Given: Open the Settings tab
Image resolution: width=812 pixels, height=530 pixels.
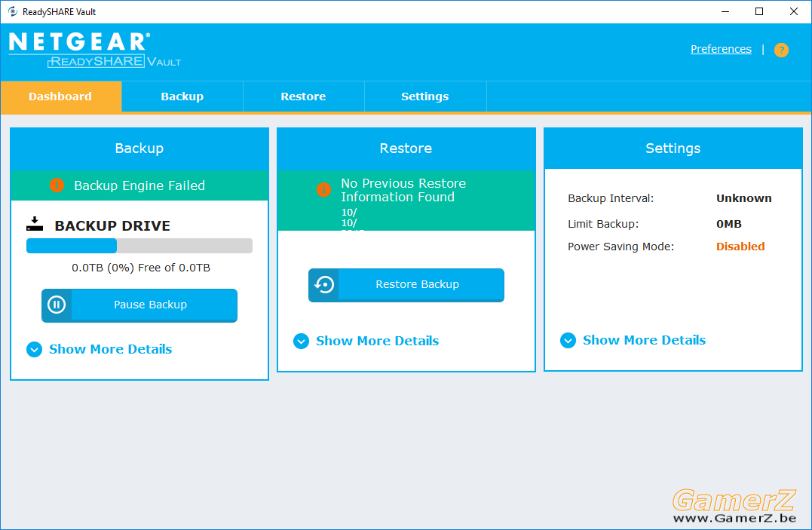Looking at the screenshot, I should (425, 97).
